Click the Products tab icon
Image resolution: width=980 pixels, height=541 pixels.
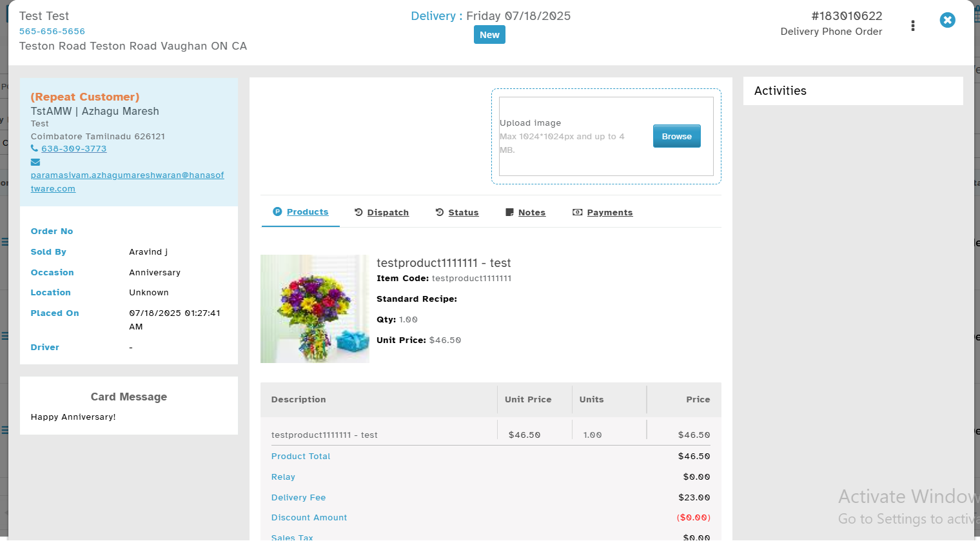(277, 211)
